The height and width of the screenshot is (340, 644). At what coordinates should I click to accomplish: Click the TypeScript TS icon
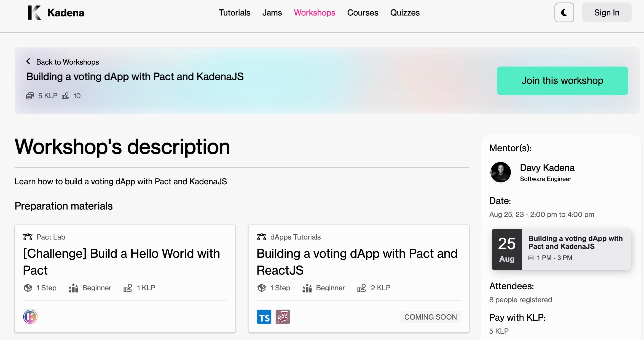[264, 317]
